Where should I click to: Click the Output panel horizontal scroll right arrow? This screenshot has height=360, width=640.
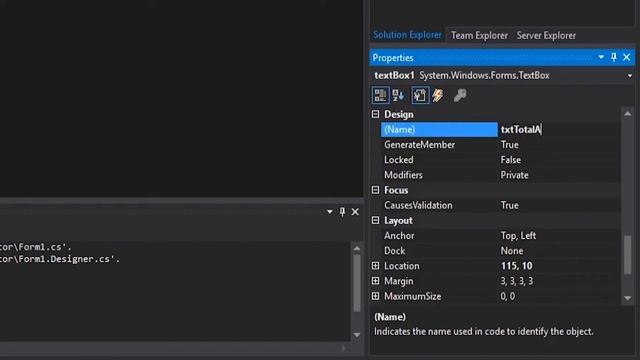click(x=344, y=348)
